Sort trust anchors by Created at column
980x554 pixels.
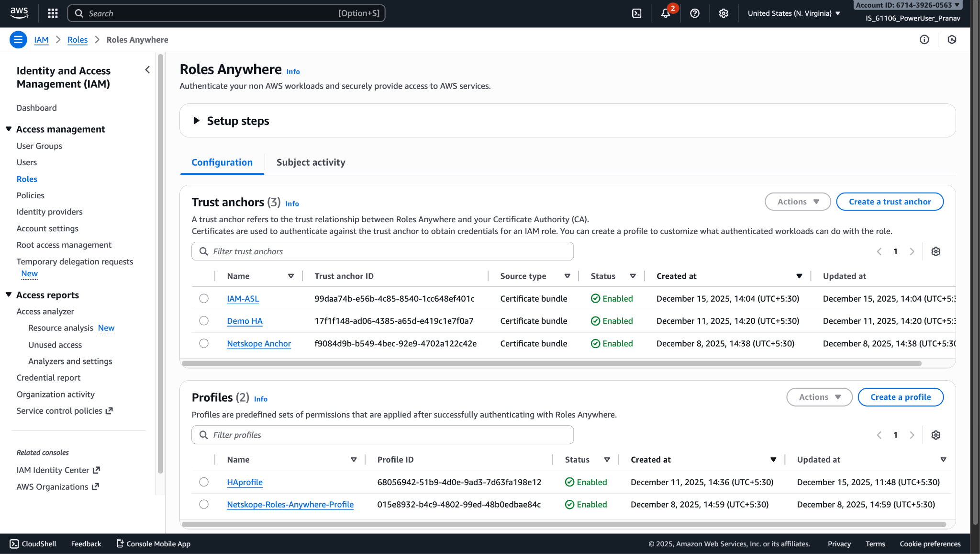pos(799,276)
